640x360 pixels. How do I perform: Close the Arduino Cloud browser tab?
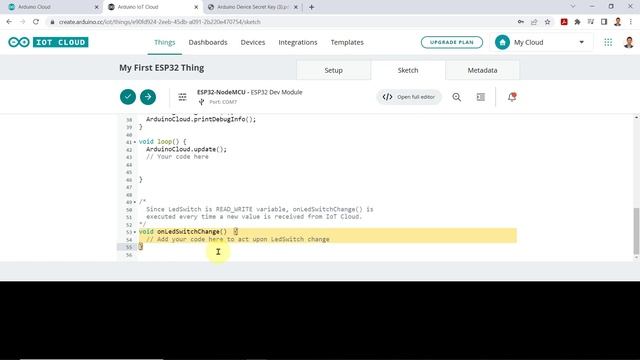(97, 7)
